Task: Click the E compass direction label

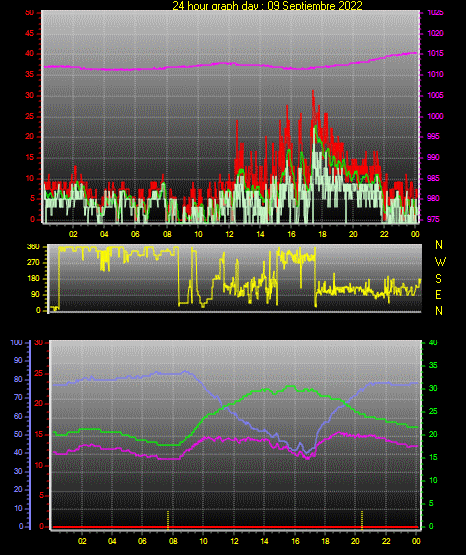Action: point(438,295)
